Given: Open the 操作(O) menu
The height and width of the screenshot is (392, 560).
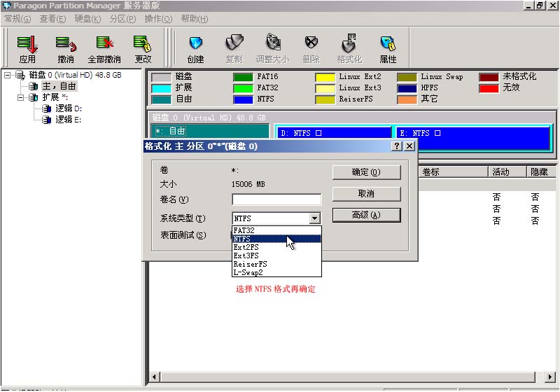Looking at the screenshot, I should click(158, 19).
